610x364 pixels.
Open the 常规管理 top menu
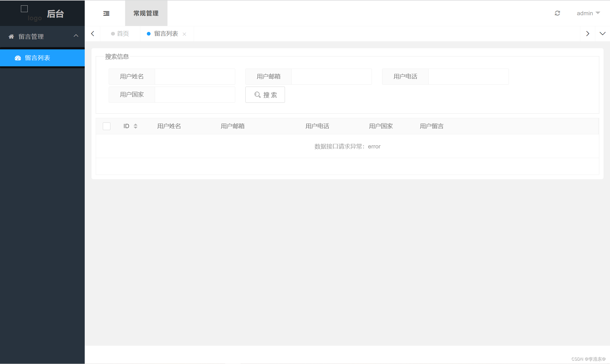pyautogui.click(x=146, y=13)
